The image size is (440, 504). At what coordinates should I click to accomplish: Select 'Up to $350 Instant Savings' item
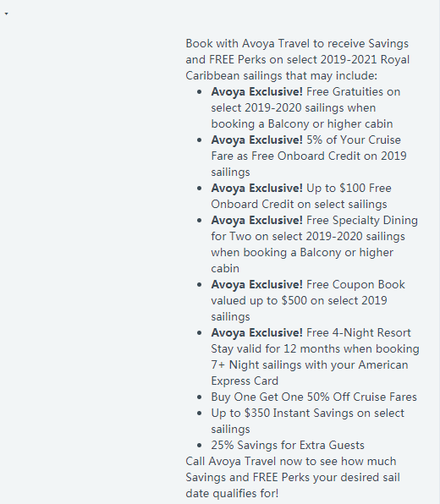[307, 421]
